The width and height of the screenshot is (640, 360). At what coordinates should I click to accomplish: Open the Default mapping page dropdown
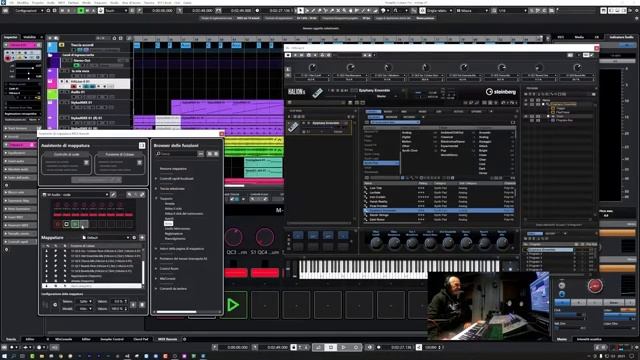105,238
